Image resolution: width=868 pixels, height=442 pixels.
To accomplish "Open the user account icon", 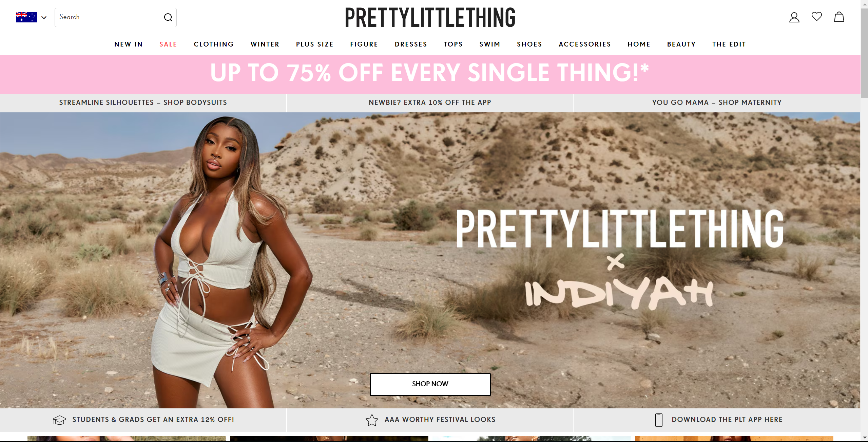I will [x=794, y=17].
